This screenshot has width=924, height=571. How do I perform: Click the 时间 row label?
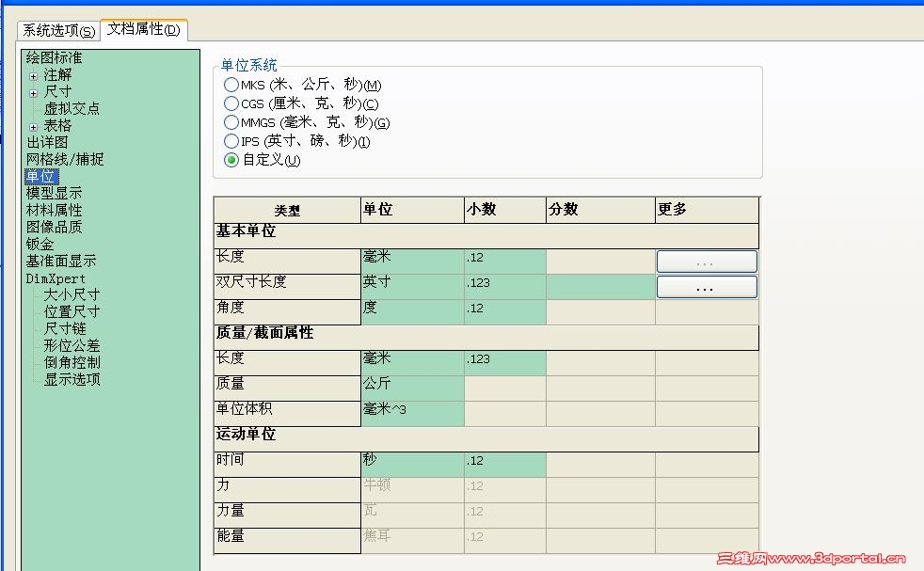point(287,465)
